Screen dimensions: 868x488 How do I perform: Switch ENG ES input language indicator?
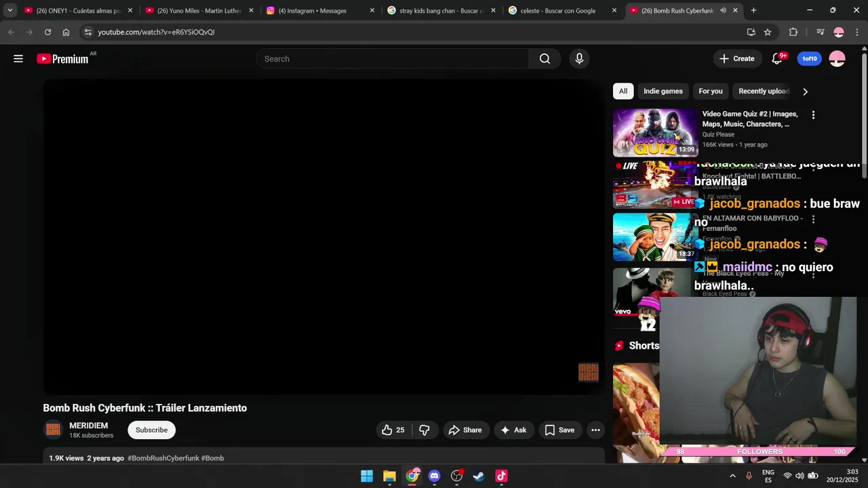(x=768, y=476)
